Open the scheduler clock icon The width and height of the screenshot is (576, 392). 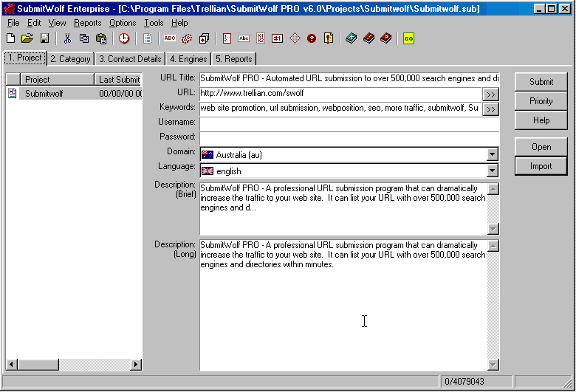(x=124, y=38)
